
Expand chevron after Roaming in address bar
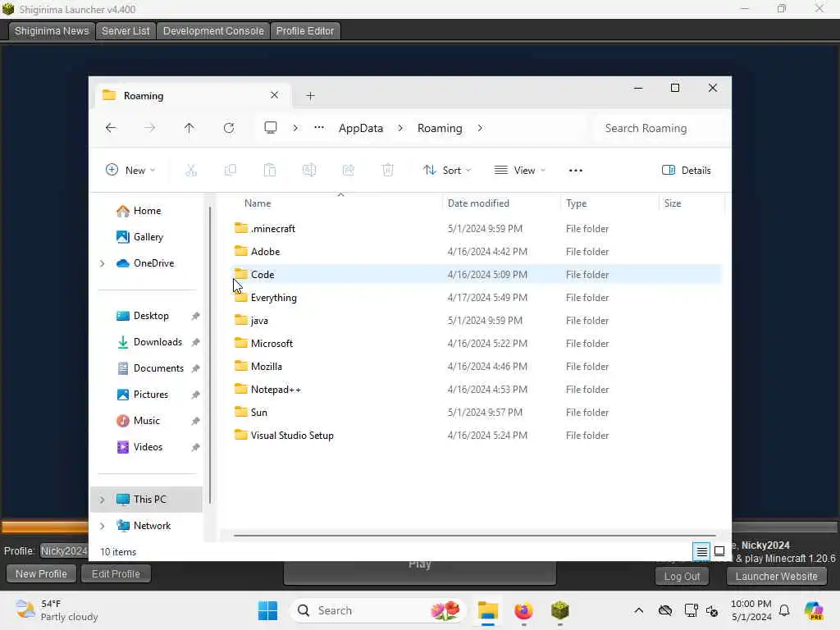[479, 128]
